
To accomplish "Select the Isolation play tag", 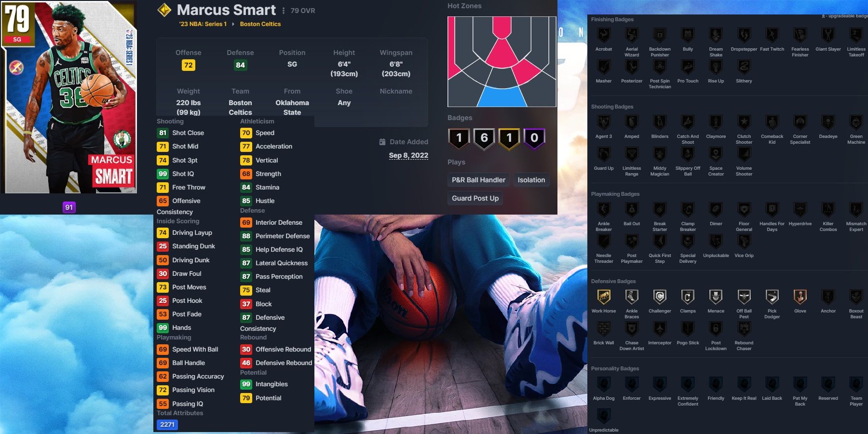I will point(531,180).
